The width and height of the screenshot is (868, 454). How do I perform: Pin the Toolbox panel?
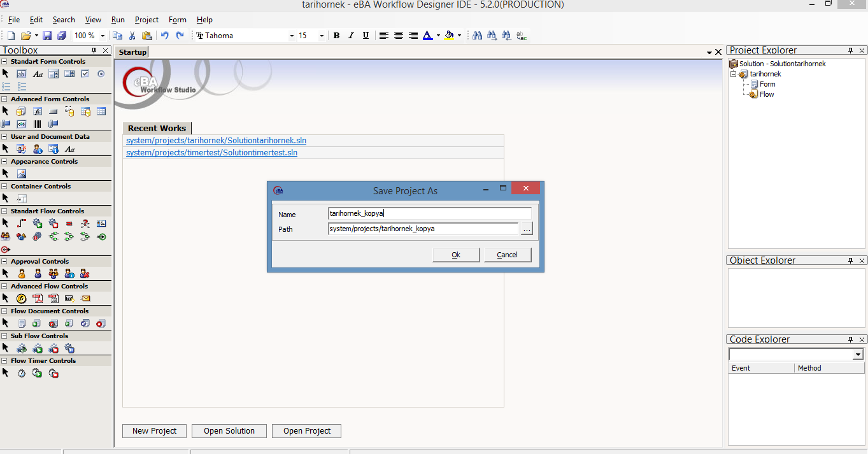[x=94, y=50]
